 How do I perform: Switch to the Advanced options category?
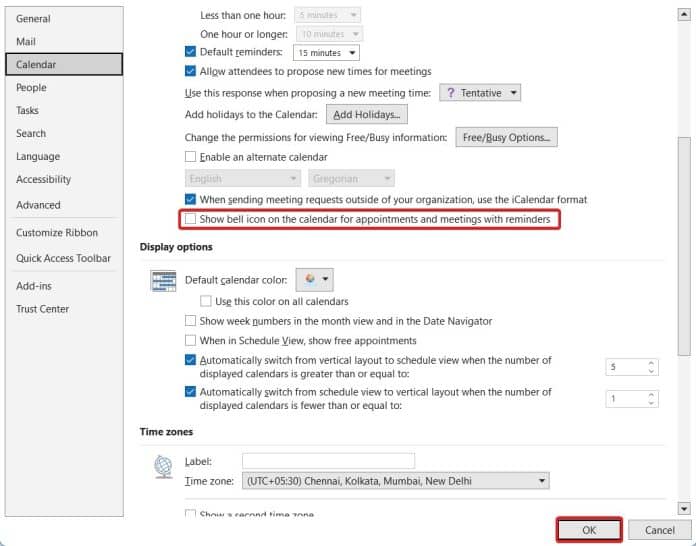coord(38,205)
